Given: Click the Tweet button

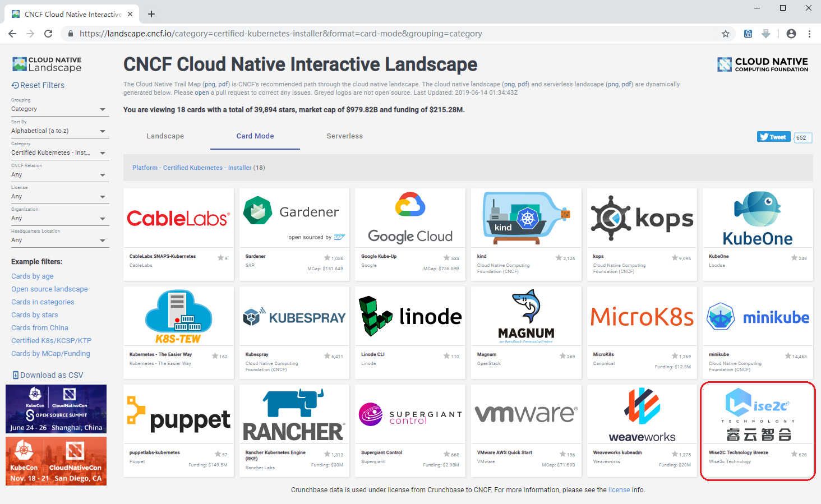Looking at the screenshot, I should tap(773, 137).
